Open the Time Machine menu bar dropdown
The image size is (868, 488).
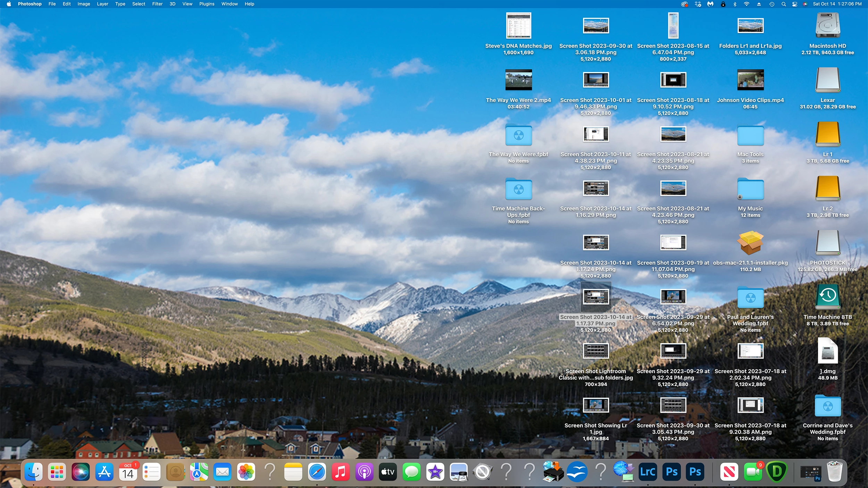point(771,4)
